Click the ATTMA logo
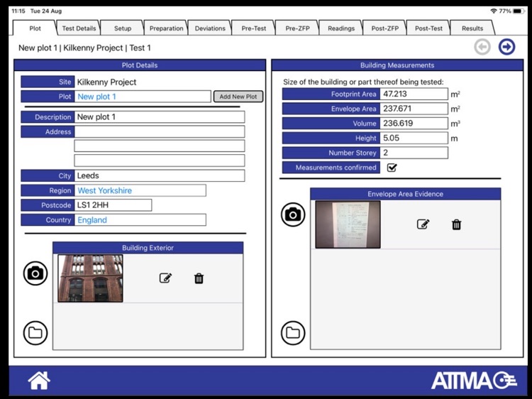This screenshot has height=399, width=532. click(x=474, y=381)
